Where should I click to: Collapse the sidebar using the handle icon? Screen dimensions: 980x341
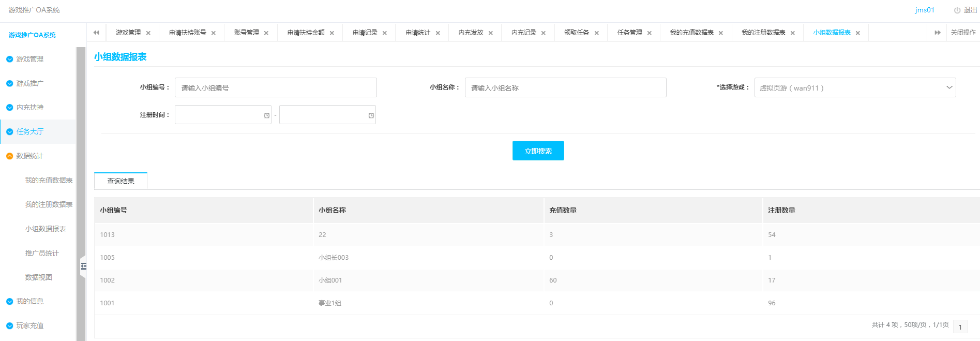click(x=83, y=266)
